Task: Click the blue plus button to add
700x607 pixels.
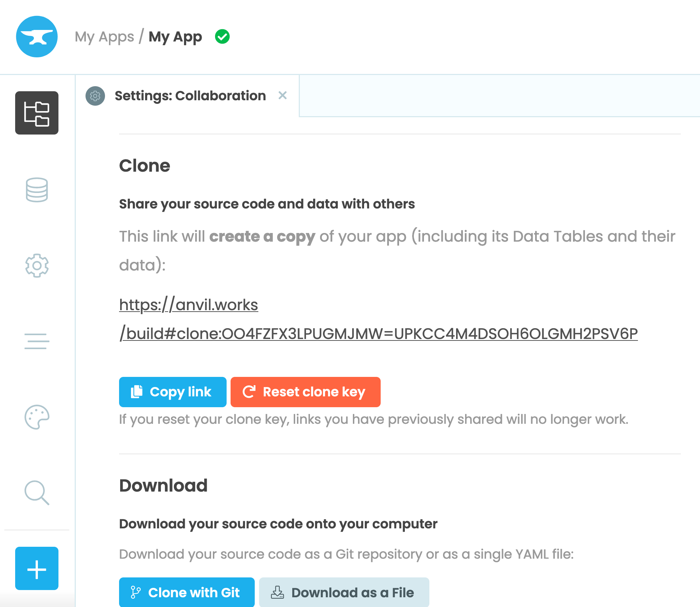Action: click(x=36, y=569)
